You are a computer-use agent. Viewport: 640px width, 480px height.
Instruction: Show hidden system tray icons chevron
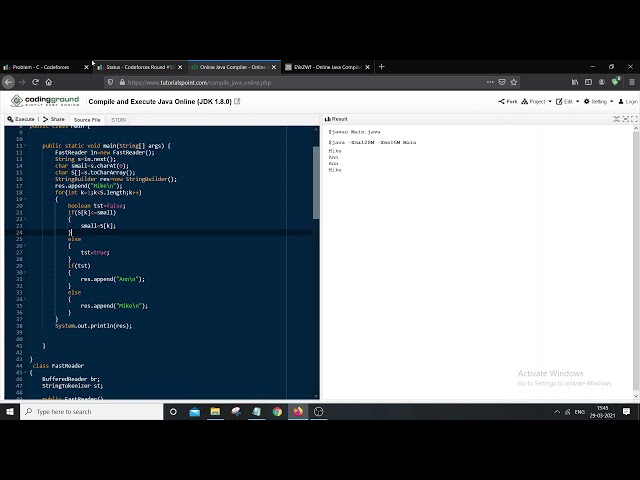click(x=557, y=412)
